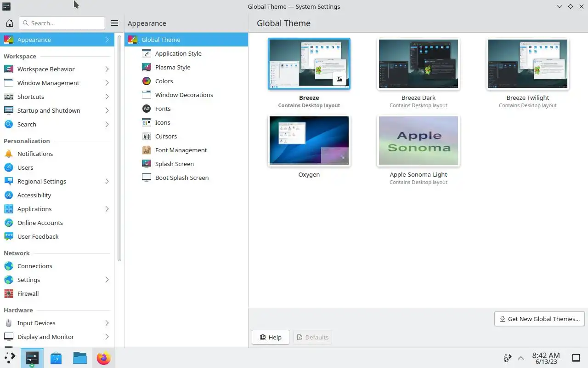
Task: Click the Icons grid icon
Action: (147, 122)
